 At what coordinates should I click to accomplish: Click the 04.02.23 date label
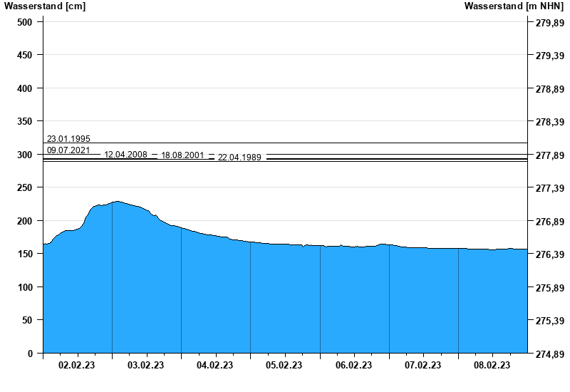click(215, 366)
